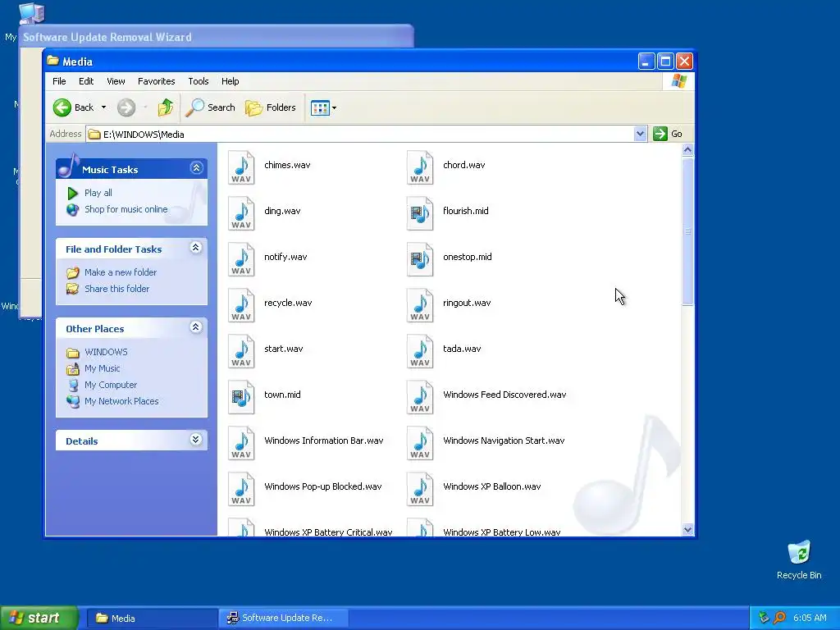Click the Media window title folder icon
This screenshot has height=630, width=840.
pyautogui.click(x=52, y=61)
